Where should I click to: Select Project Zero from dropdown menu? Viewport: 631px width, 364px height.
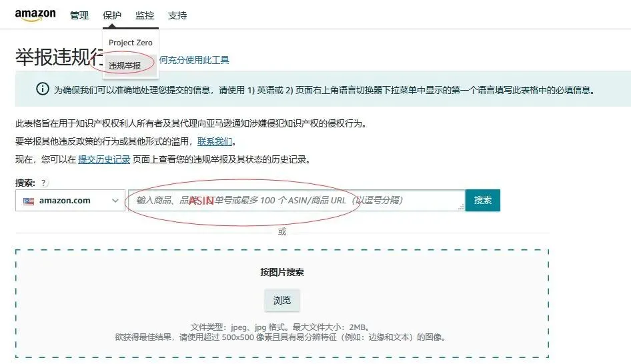(130, 43)
